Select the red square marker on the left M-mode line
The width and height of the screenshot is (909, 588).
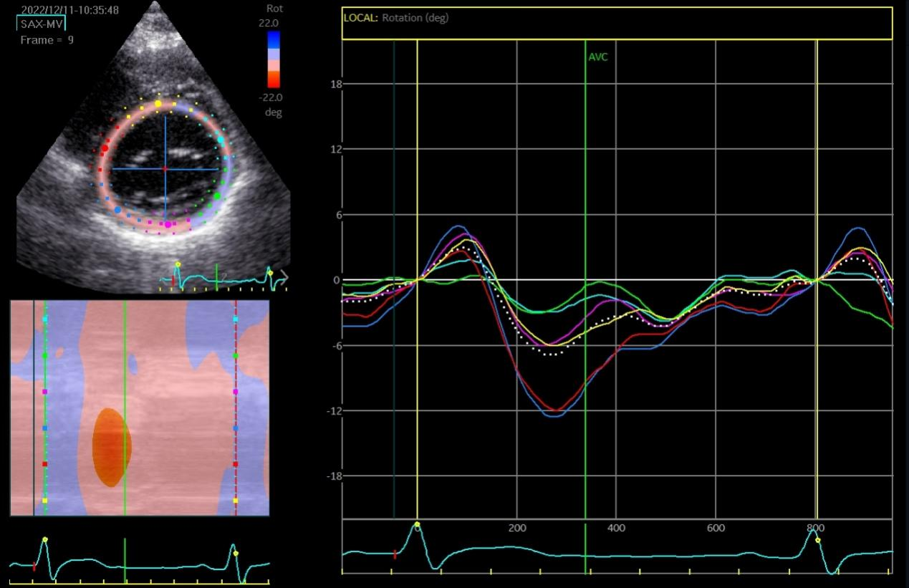point(45,464)
